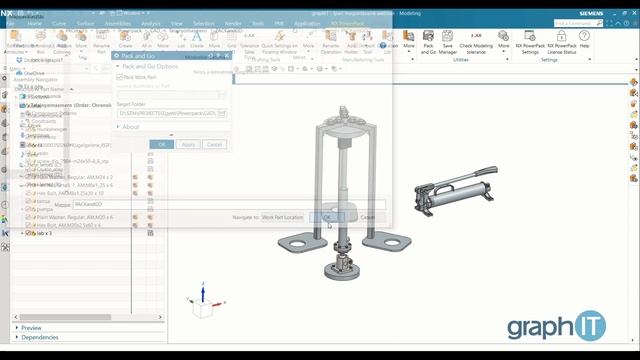Switch to the Analysis ribbon tab
Screen dimensions: 640x360
click(x=151, y=24)
